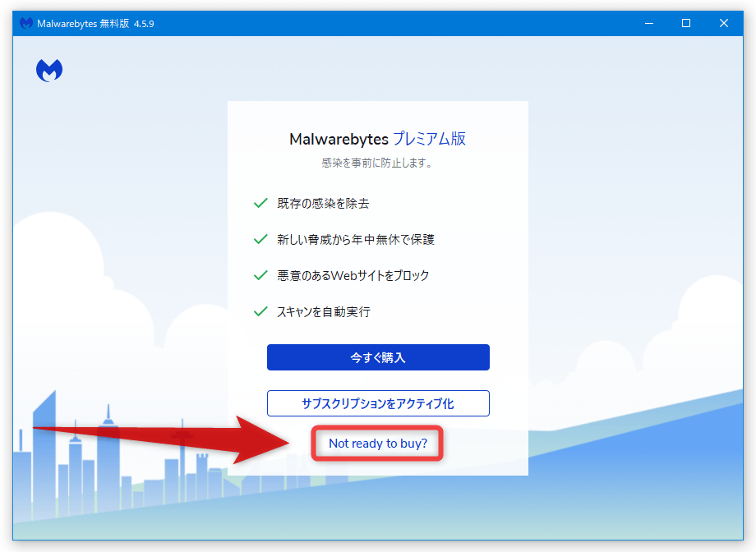Screen dimensions: 756x552
Task: Click the checkmark beside スキャンを自動実行
Action: tap(260, 311)
